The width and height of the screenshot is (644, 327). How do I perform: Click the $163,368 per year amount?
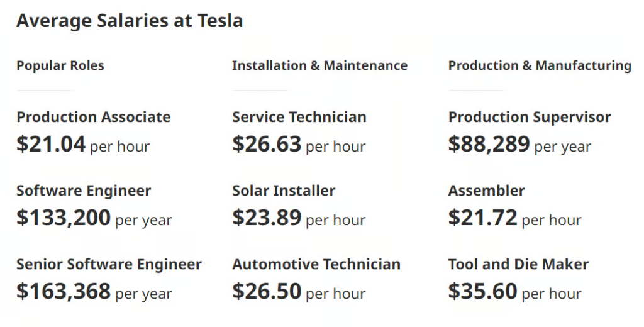pos(94,292)
